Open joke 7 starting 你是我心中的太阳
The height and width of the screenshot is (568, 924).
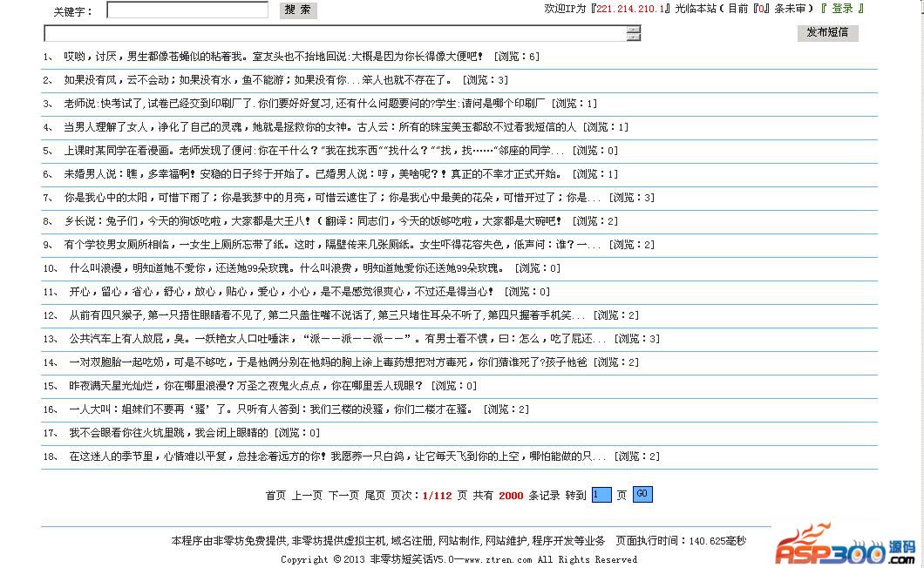coord(332,198)
